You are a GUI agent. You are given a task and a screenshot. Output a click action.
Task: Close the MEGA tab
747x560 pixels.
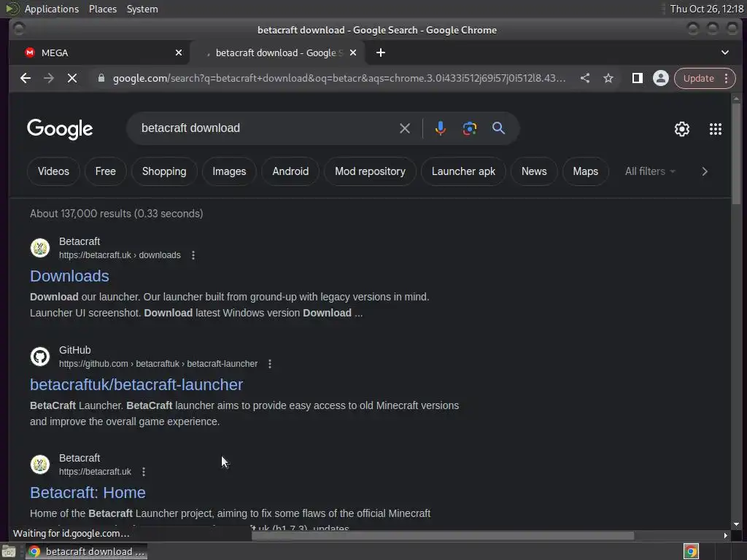[x=179, y=52]
